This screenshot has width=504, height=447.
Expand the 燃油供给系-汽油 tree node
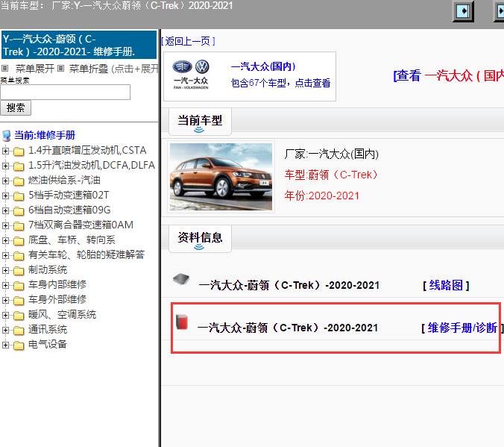coord(5,181)
